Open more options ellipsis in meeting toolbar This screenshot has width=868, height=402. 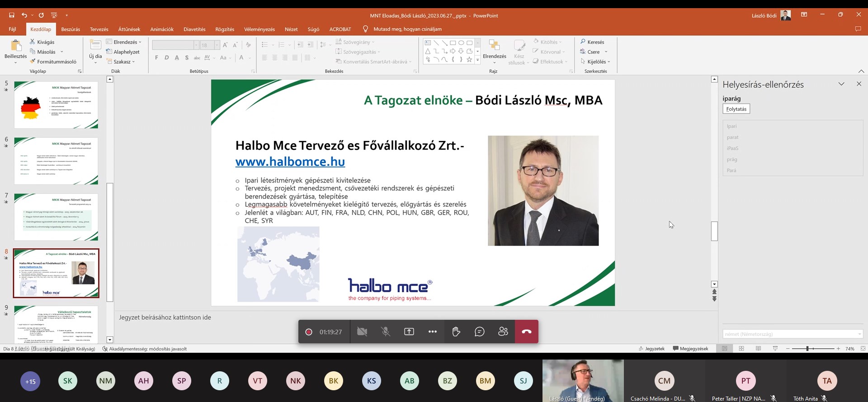[433, 332]
